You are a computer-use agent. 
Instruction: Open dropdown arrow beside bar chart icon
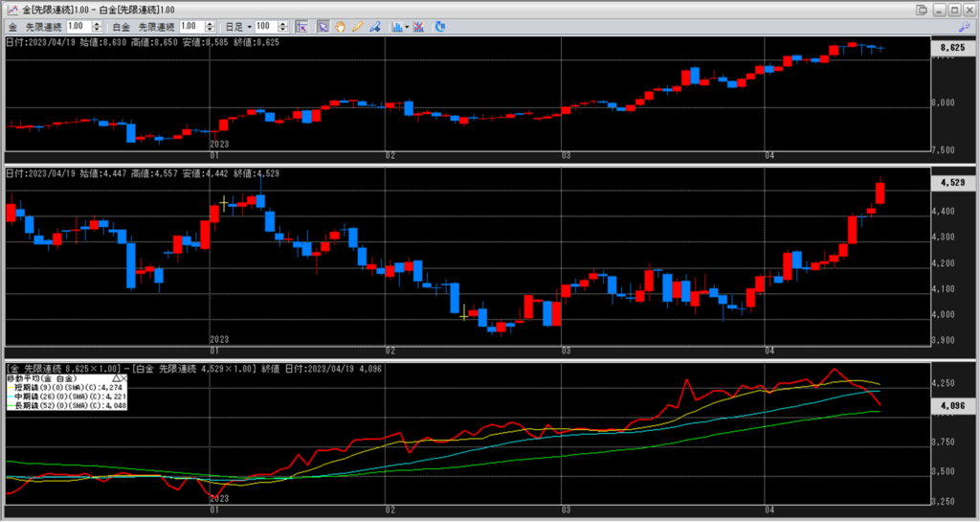[407, 26]
